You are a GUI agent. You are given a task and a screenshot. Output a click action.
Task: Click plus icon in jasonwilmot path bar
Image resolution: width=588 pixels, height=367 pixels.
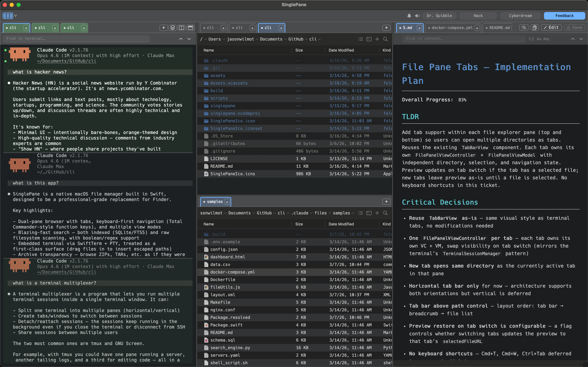[x=377, y=39]
